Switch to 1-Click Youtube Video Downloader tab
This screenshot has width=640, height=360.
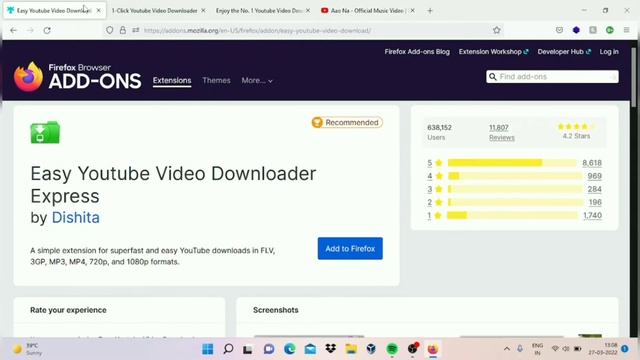tap(154, 11)
